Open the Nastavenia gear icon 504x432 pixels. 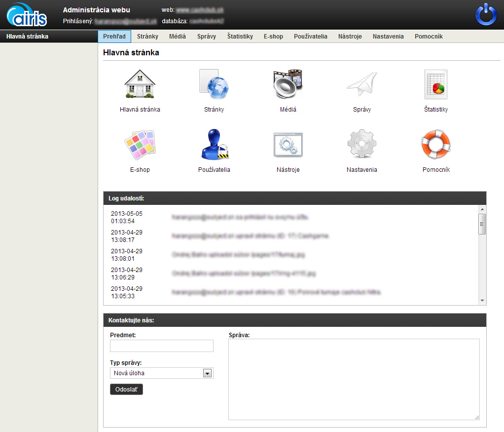pos(361,145)
